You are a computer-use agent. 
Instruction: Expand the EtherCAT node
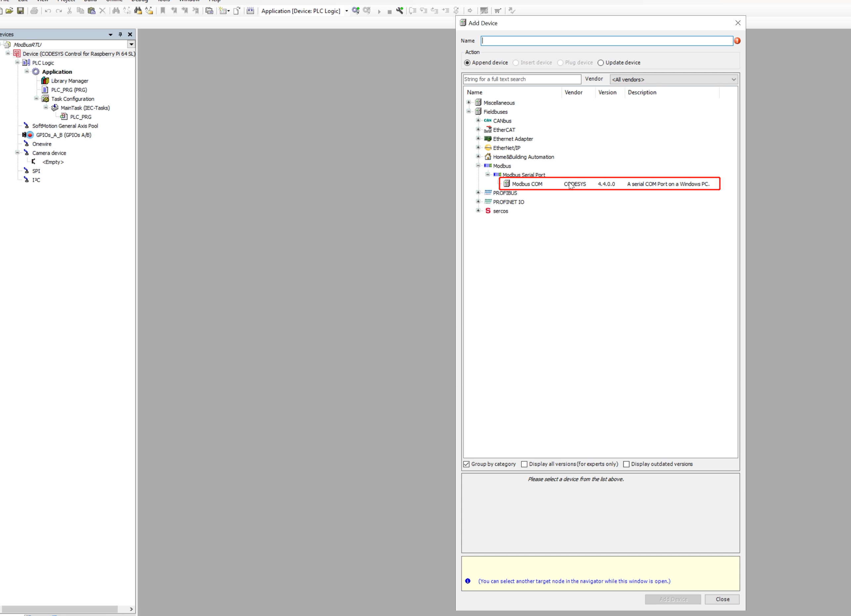coord(478,129)
